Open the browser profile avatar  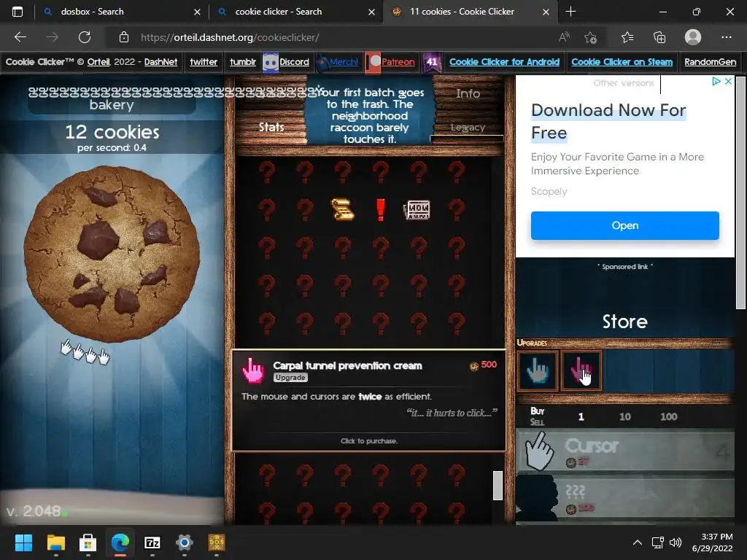693,37
